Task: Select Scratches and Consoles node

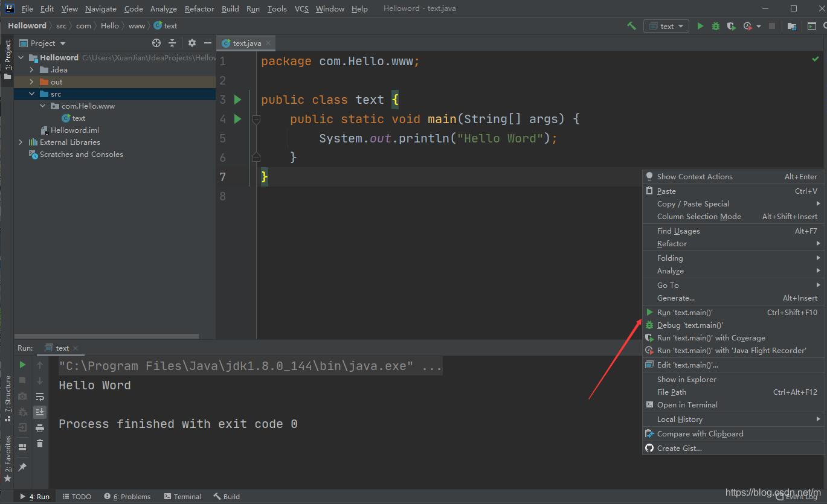Action: pyautogui.click(x=76, y=154)
